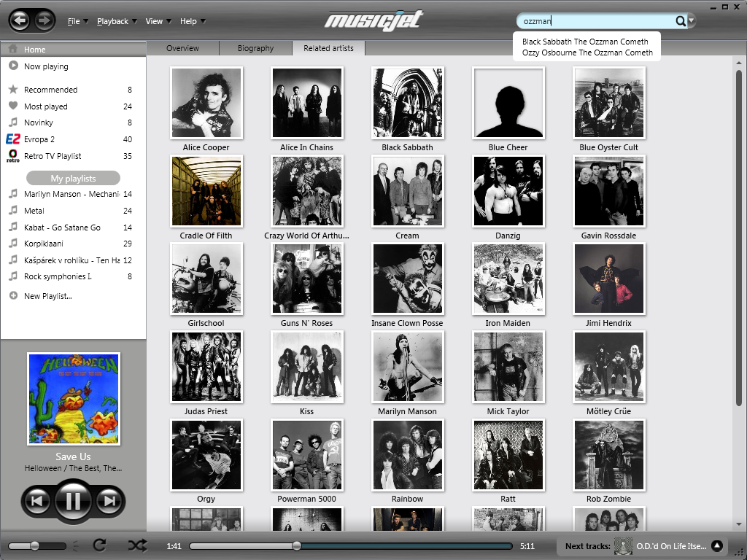
Task: Expand the Playback menu arrow
Action: click(x=135, y=21)
